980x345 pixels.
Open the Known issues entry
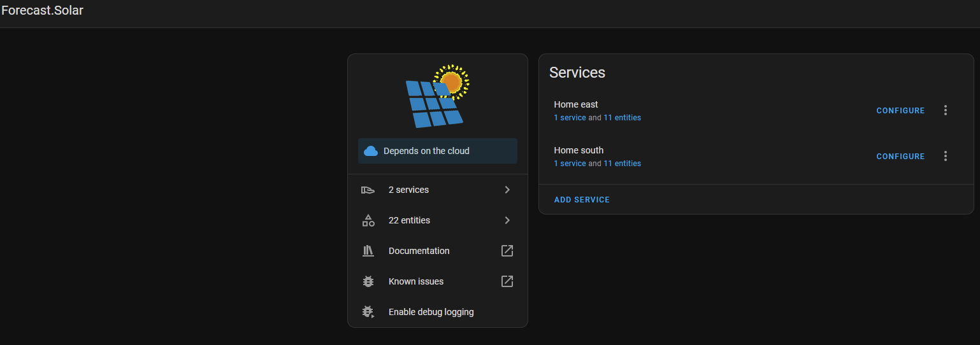[x=438, y=281]
